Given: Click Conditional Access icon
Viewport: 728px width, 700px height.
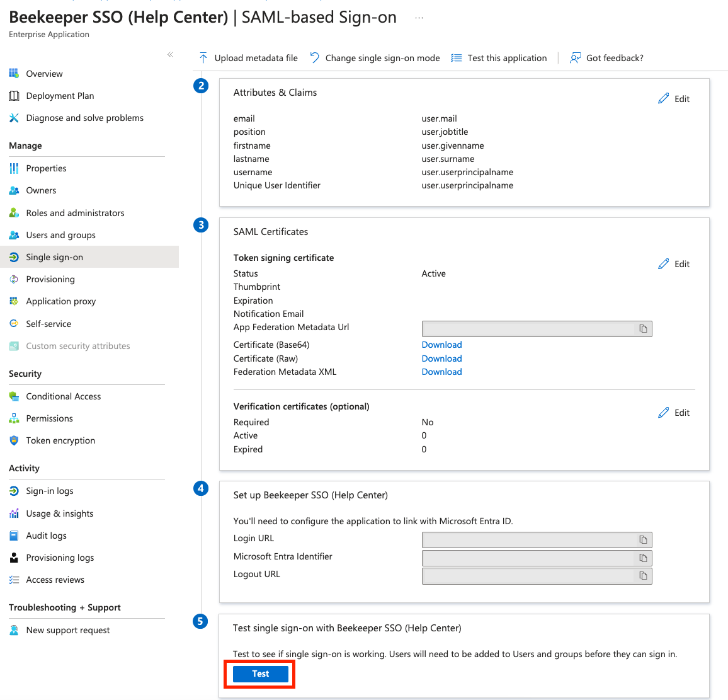Looking at the screenshot, I should (14, 396).
